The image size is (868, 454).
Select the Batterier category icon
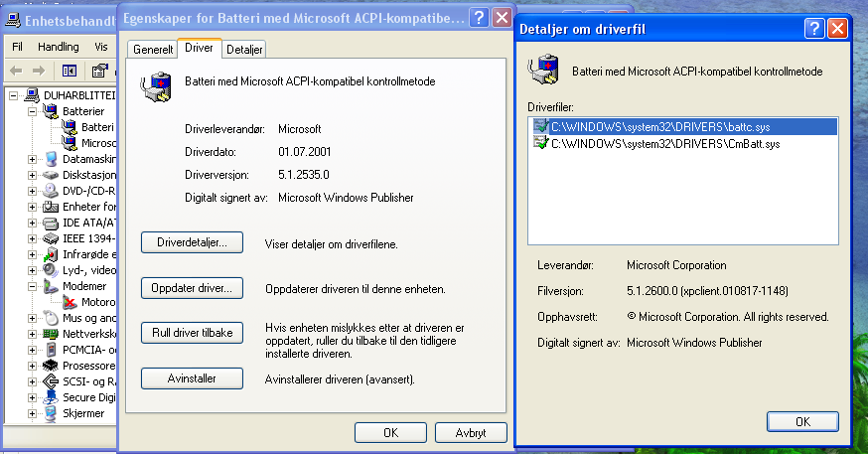[x=51, y=111]
